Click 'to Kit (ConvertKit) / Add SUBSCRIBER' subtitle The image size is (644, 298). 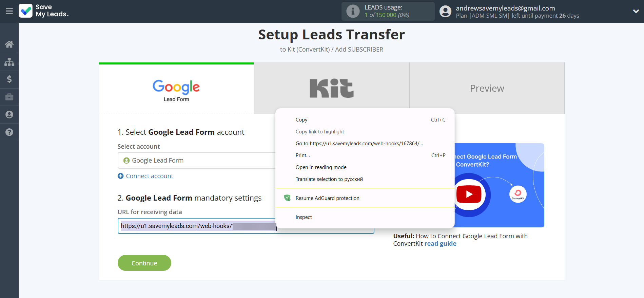(331, 50)
